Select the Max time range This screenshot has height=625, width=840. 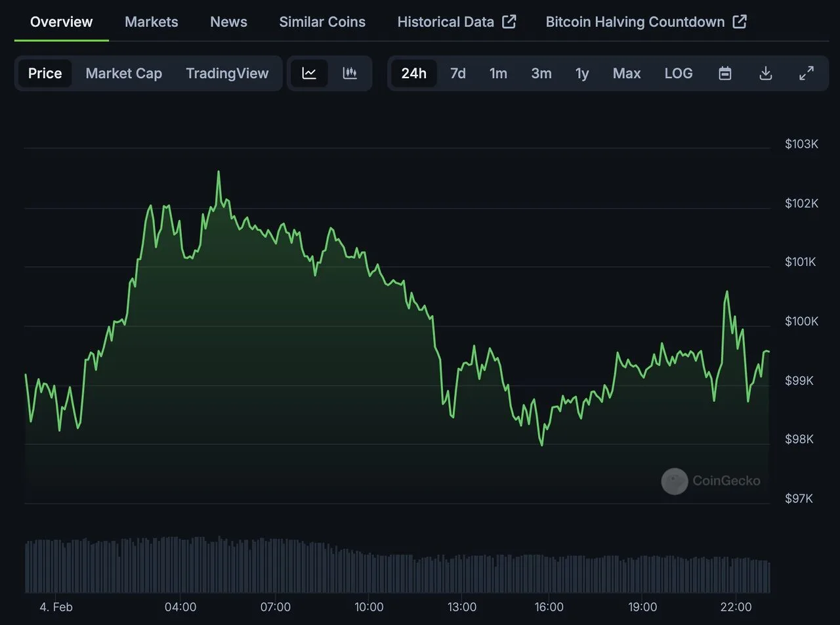(626, 73)
